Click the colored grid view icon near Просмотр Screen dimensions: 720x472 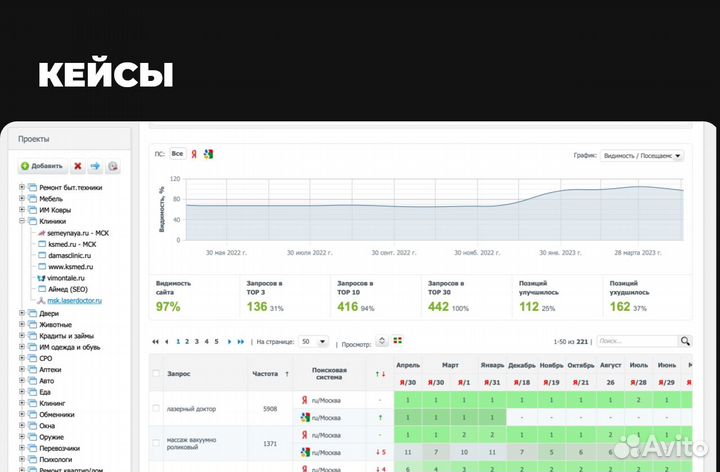tap(397, 341)
